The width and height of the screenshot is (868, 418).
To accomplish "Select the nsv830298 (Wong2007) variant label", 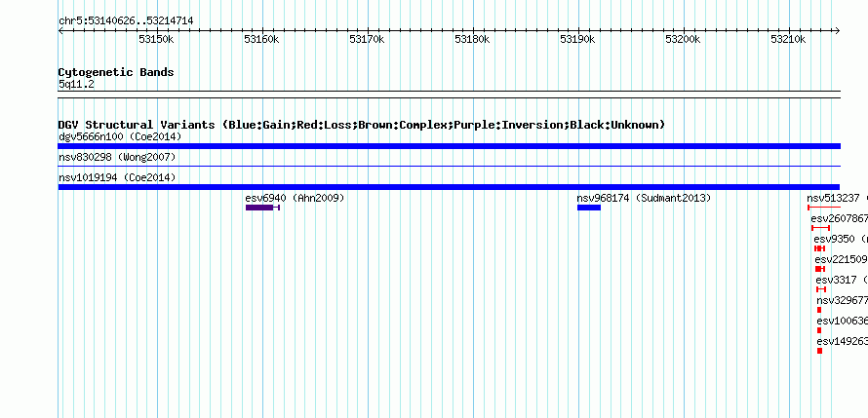I will pyautogui.click(x=117, y=158).
